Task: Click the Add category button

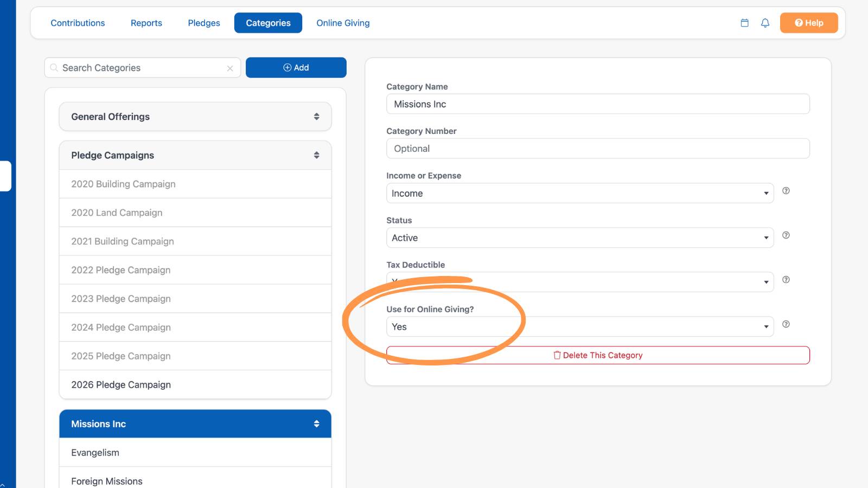Action: click(x=296, y=68)
